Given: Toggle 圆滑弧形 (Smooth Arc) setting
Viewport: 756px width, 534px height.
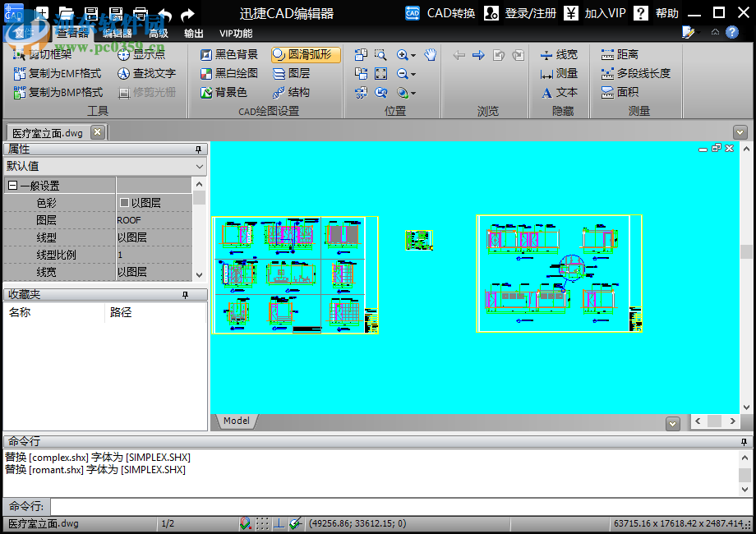Looking at the screenshot, I should [306, 54].
